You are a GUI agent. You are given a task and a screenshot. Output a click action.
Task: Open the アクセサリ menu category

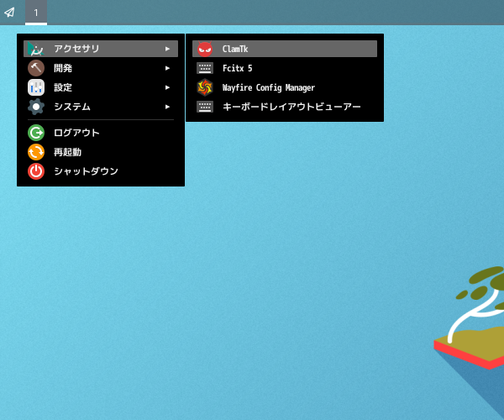pyautogui.click(x=101, y=49)
